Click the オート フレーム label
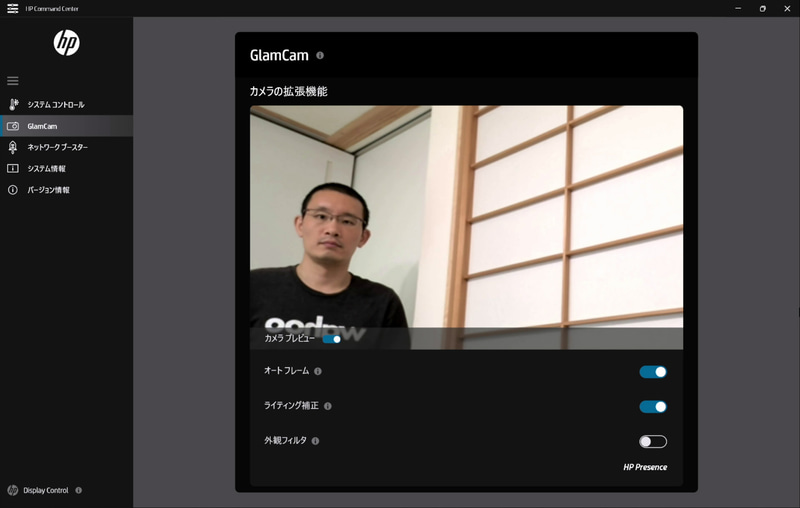This screenshot has width=800, height=508. [x=286, y=371]
